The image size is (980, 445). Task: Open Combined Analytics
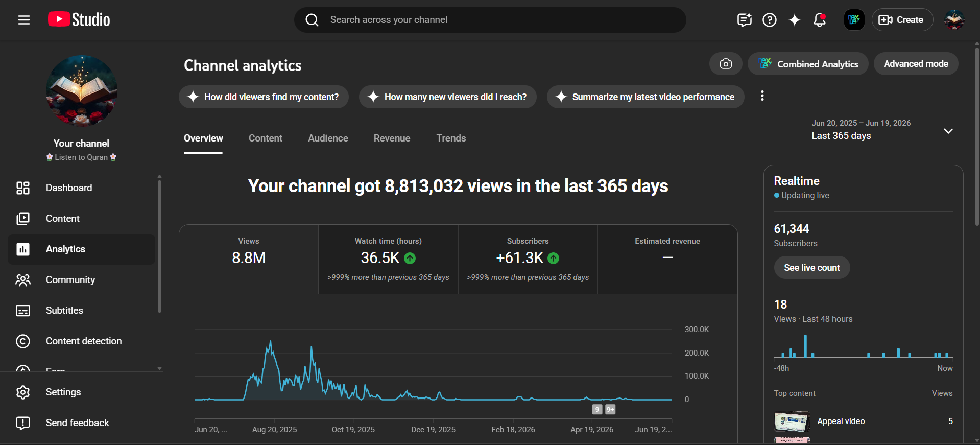(808, 64)
